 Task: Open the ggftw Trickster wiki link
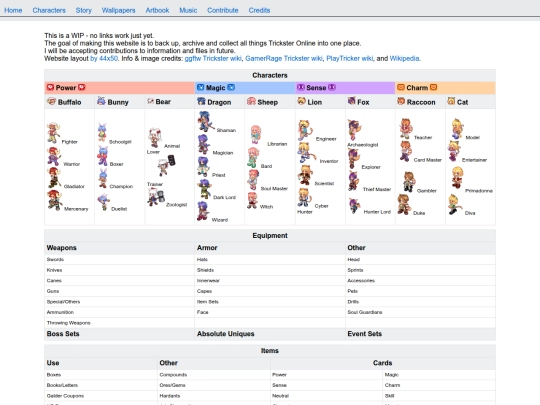[213, 59]
